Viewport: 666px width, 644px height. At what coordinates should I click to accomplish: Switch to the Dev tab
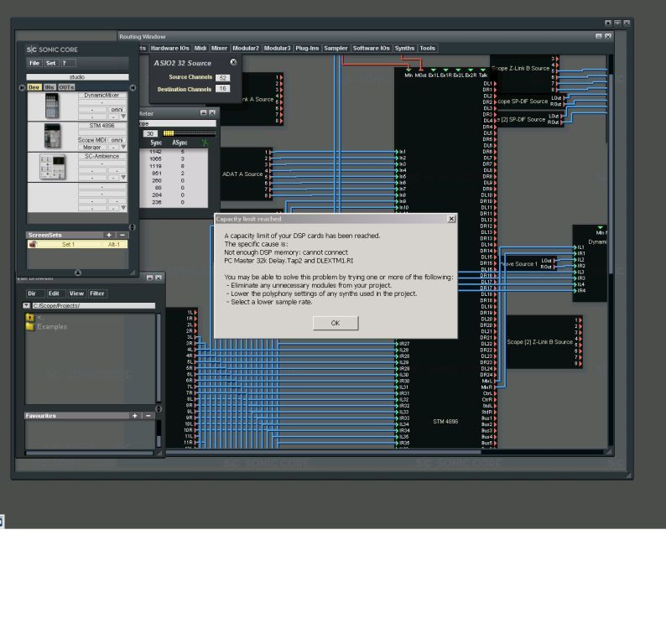click(x=34, y=87)
